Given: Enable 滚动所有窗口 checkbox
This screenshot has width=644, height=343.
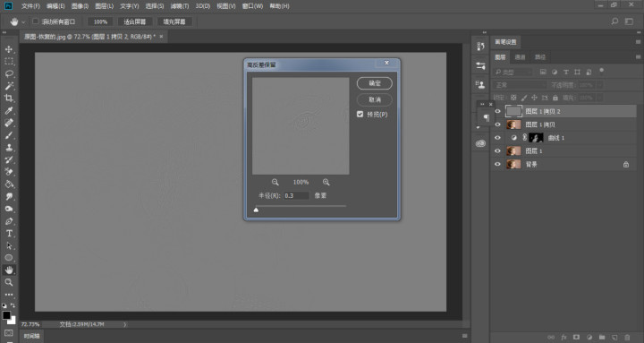Looking at the screenshot, I should tap(35, 21).
